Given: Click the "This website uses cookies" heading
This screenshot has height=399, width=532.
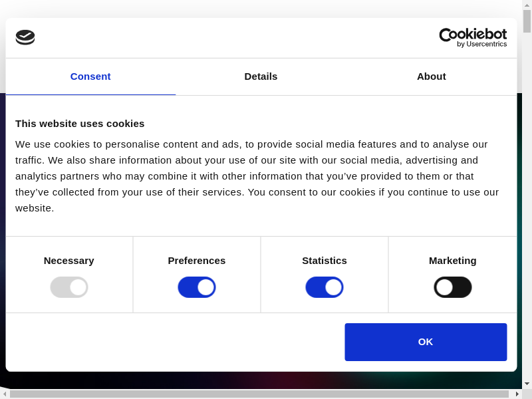Looking at the screenshot, I should click(x=80, y=124).
